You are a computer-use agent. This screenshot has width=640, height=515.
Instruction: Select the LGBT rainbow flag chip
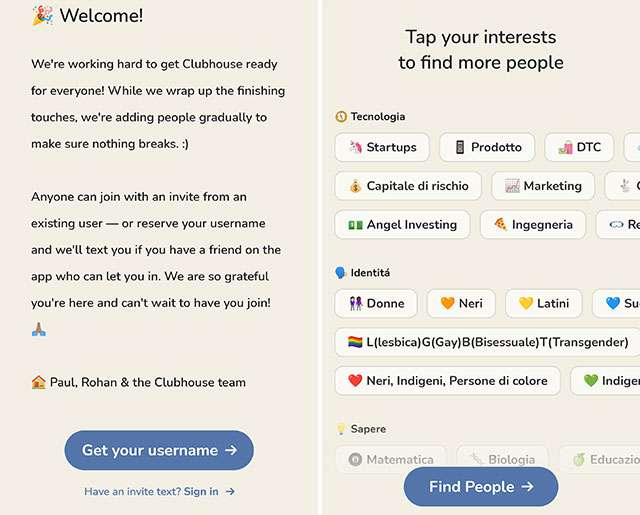(x=487, y=342)
